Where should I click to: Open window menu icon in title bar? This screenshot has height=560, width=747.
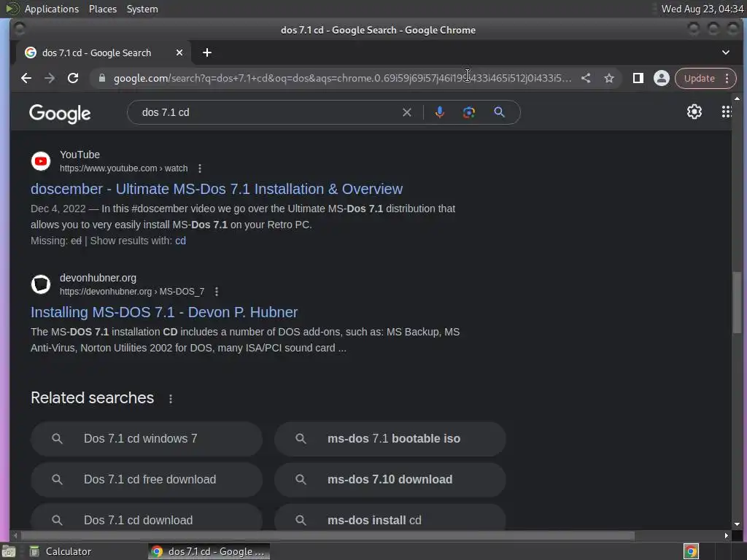pos(20,29)
